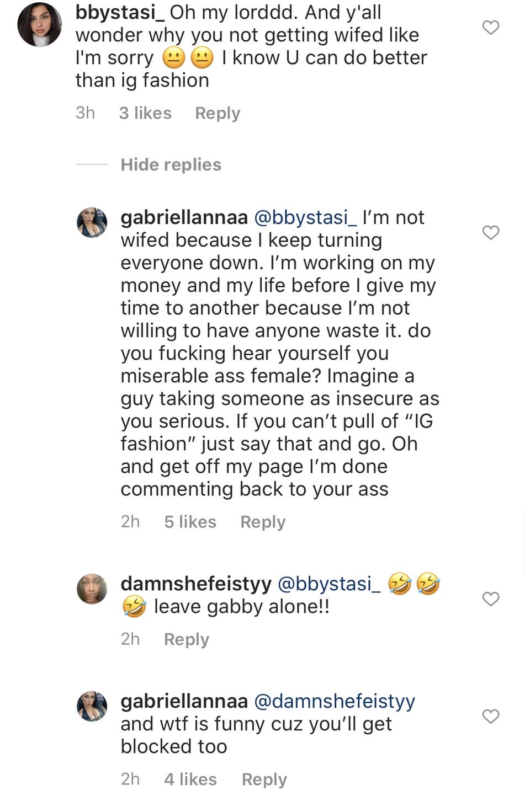Like bbystasi_'s top comment with heart
Viewport: 530px width, 812px height.
click(491, 27)
